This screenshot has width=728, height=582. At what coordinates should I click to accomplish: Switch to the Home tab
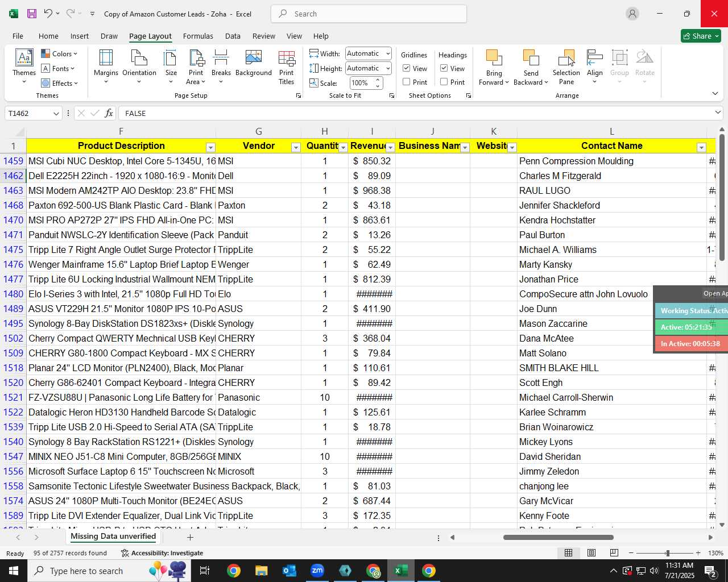48,36
